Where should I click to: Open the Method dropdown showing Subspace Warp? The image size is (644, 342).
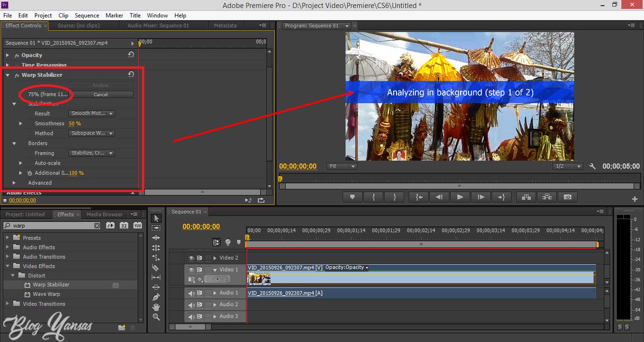[91, 133]
